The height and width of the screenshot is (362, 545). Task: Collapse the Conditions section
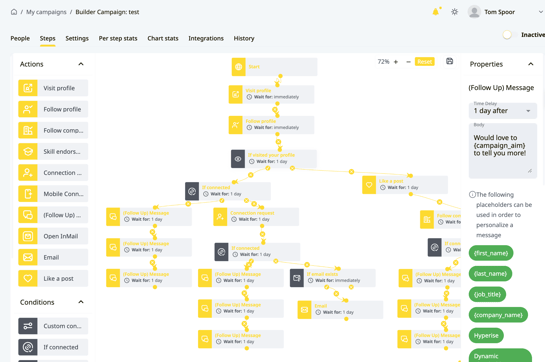(x=81, y=302)
